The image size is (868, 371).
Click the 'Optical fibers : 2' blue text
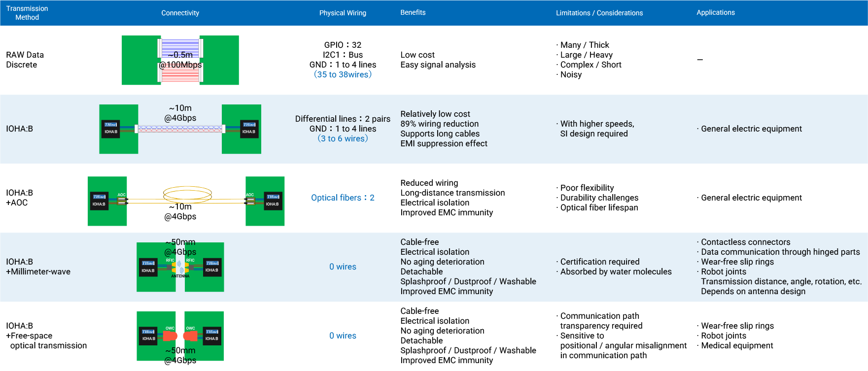(343, 198)
